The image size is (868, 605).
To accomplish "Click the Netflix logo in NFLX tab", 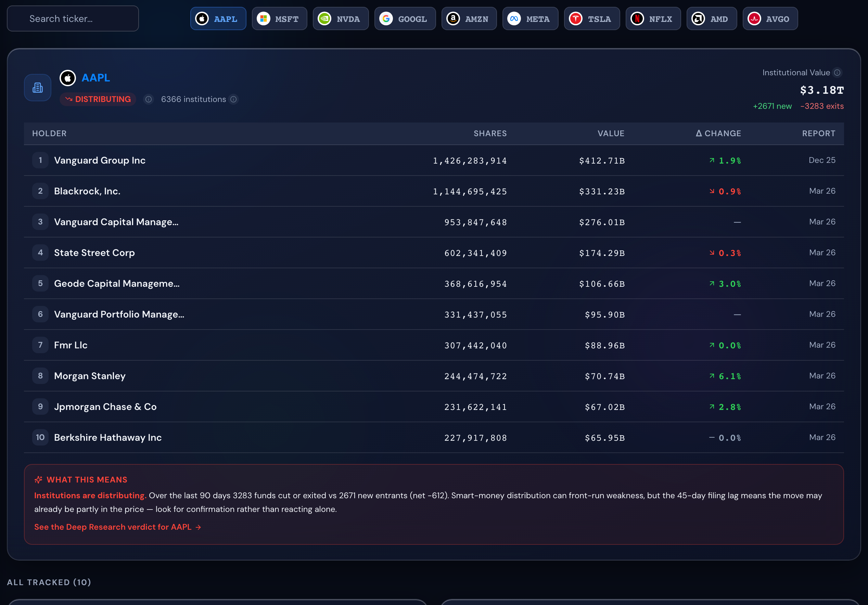I will [x=637, y=18].
